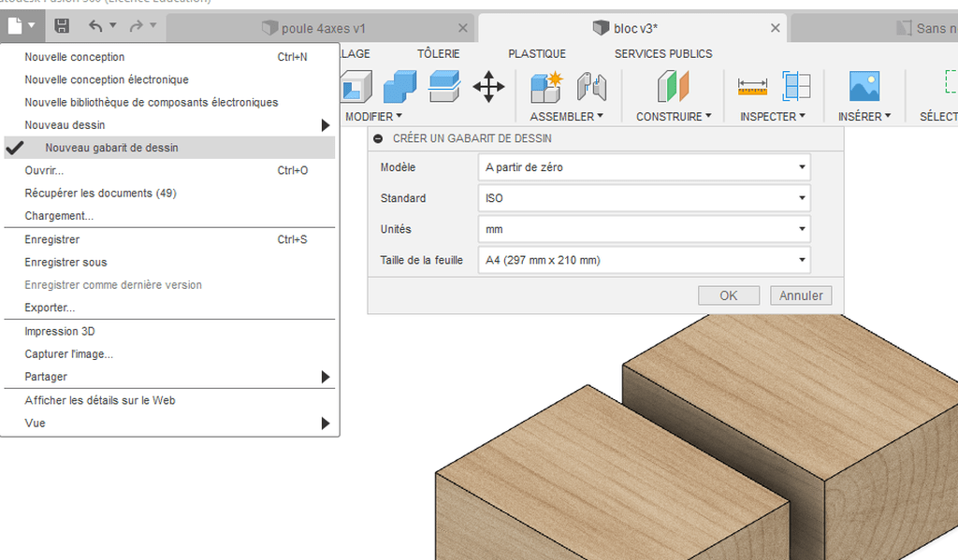Expand the Nouveau dessin submenu

click(x=169, y=124)
